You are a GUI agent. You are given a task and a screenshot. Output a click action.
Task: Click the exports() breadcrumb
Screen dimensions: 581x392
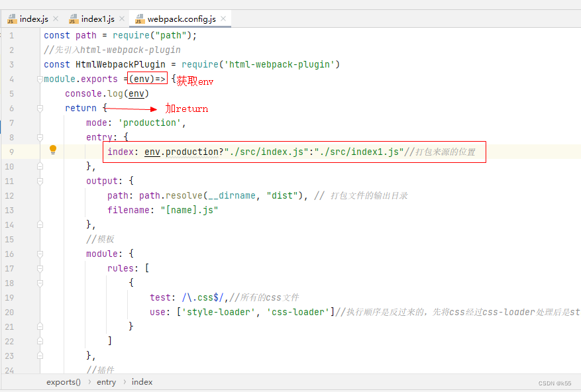(x=64, y=382)
